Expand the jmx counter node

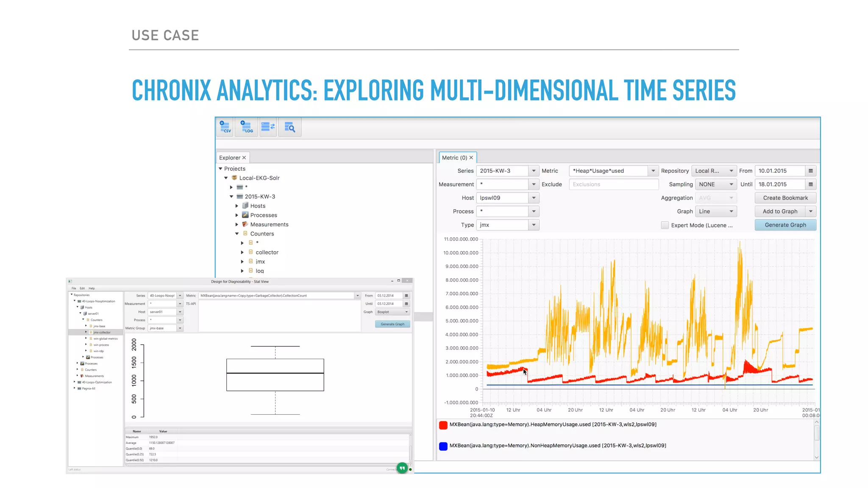point(242,261)
